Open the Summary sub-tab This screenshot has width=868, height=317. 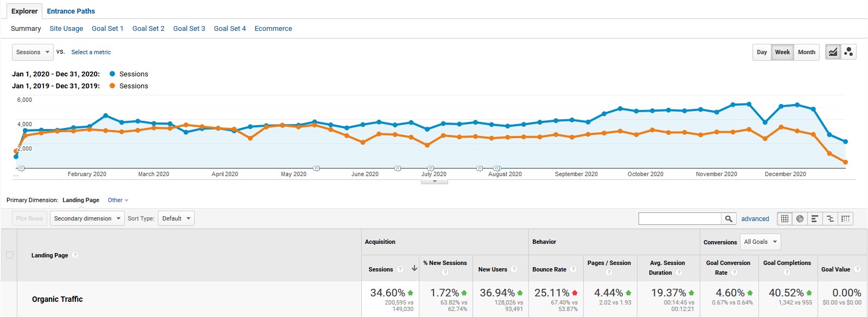(x=25, y=28)
